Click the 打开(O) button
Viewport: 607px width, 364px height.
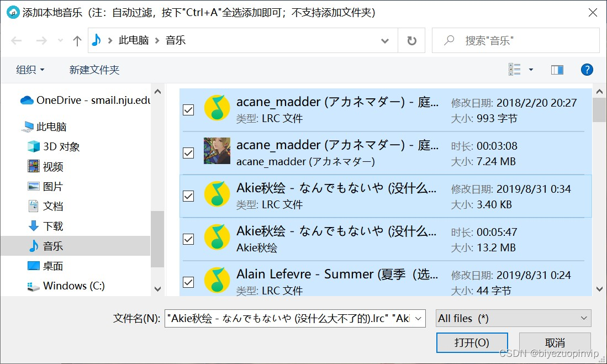(472, 342)
